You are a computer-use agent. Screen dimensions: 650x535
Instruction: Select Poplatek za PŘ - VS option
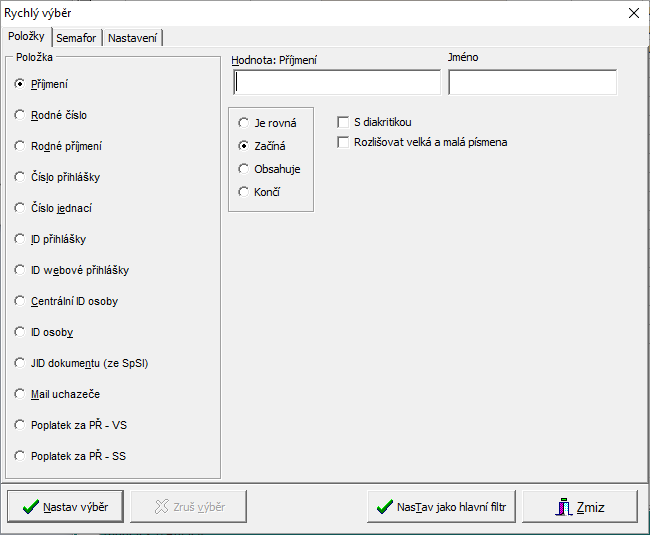[20, 425]
